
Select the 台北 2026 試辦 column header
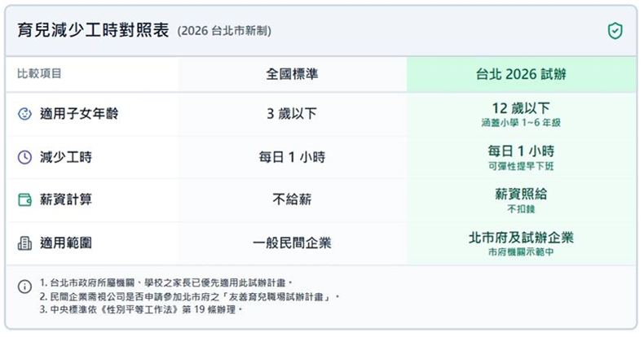(x=521, y=74)
